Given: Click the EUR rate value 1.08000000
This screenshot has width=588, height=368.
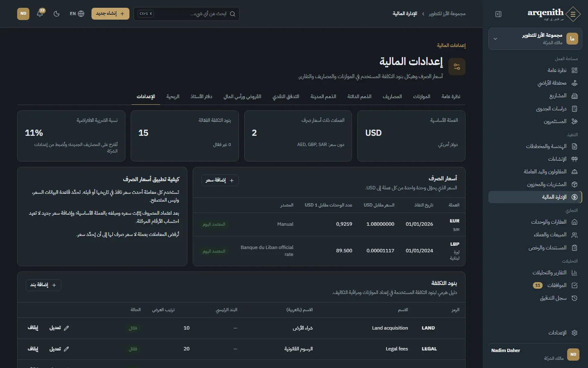Looking at the screenshot, I should (x=381, y=224).
